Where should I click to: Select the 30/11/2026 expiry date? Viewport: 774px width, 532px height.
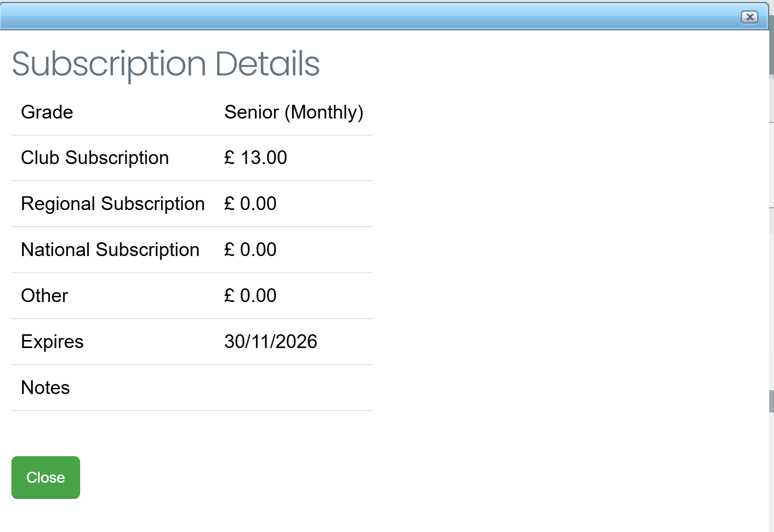(271, 342)
